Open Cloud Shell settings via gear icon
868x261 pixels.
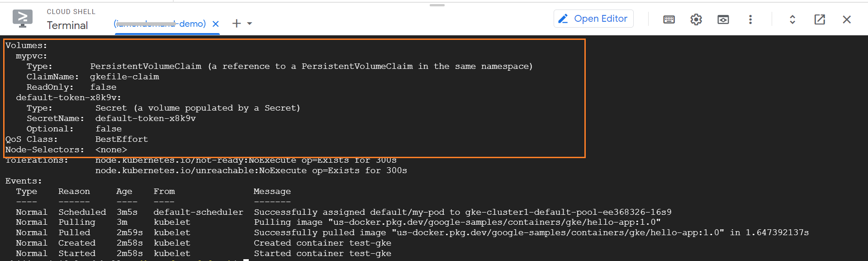[696, 19]
